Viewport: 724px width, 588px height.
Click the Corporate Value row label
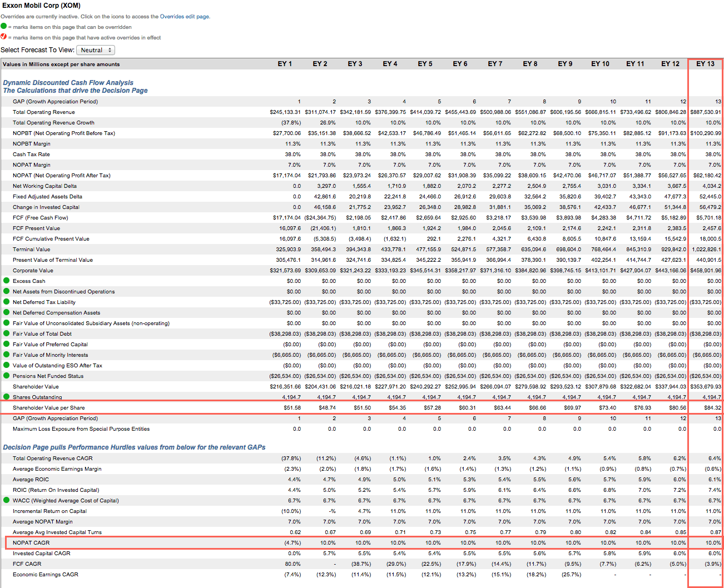click(33, 271)
